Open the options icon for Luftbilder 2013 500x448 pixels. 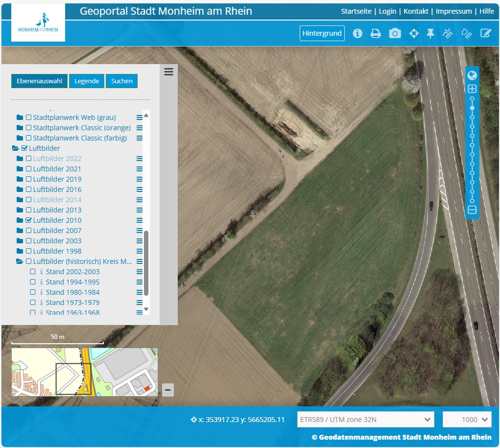point(140,210)
